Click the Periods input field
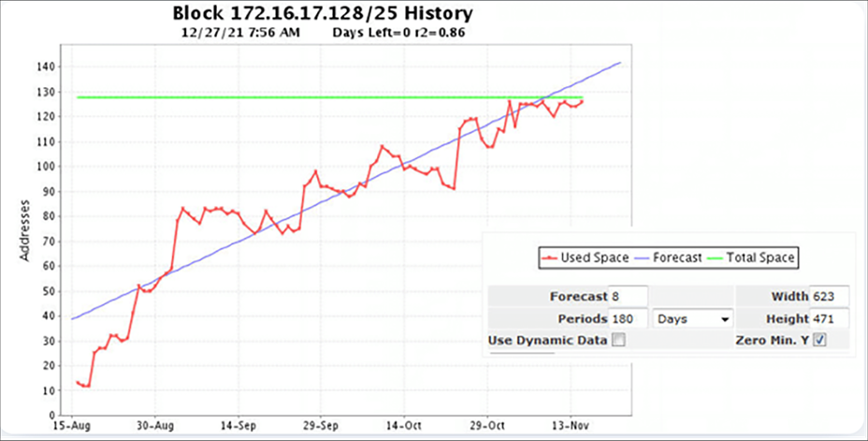This screenshot has width=868, height=441. point(628,319)
